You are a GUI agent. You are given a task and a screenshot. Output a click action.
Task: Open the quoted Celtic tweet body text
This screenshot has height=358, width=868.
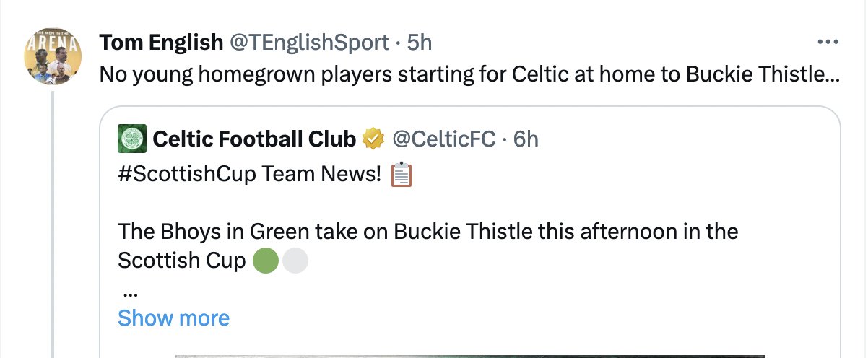click(x=428, y=246)
